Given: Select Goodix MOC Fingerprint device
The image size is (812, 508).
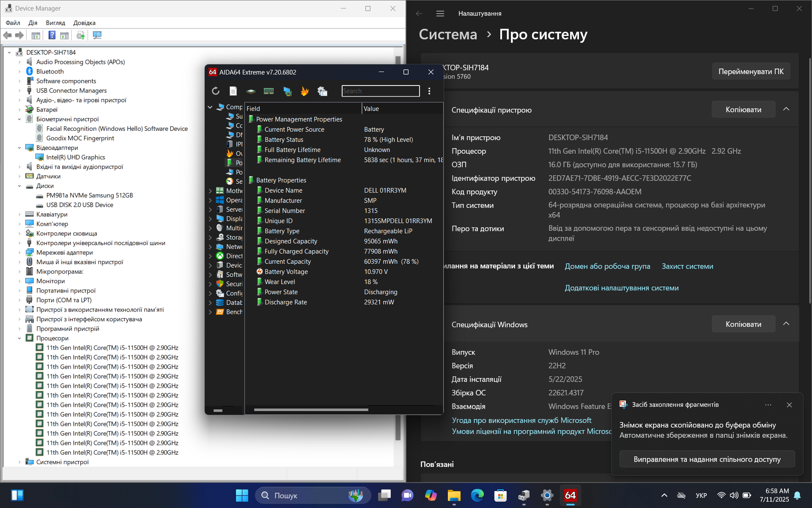Looking at the screenshot, I should tap(80, 138).
